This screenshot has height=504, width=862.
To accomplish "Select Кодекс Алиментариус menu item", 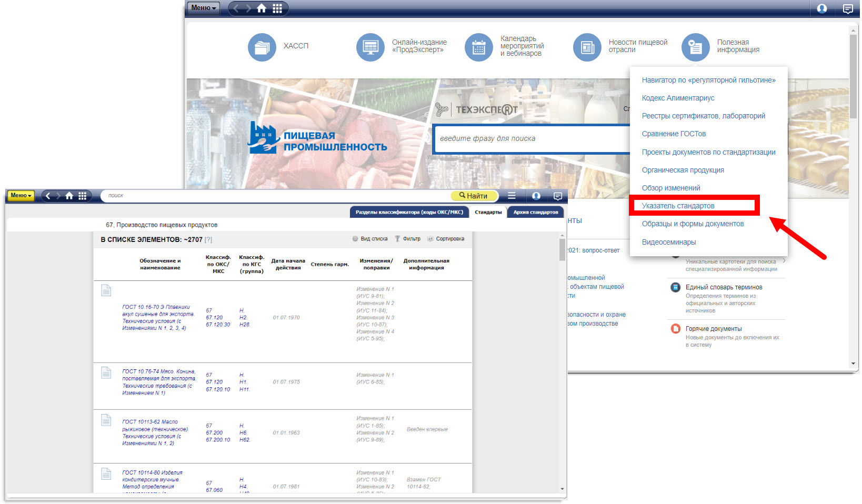I will point(678,98).
